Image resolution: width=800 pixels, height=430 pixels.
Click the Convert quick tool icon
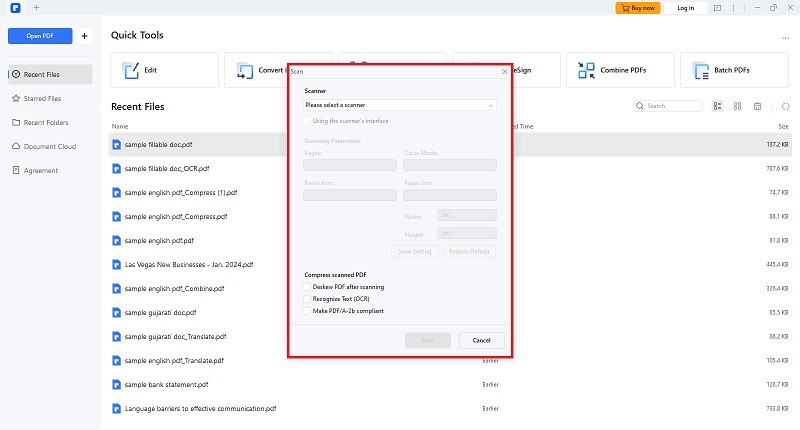245,70
